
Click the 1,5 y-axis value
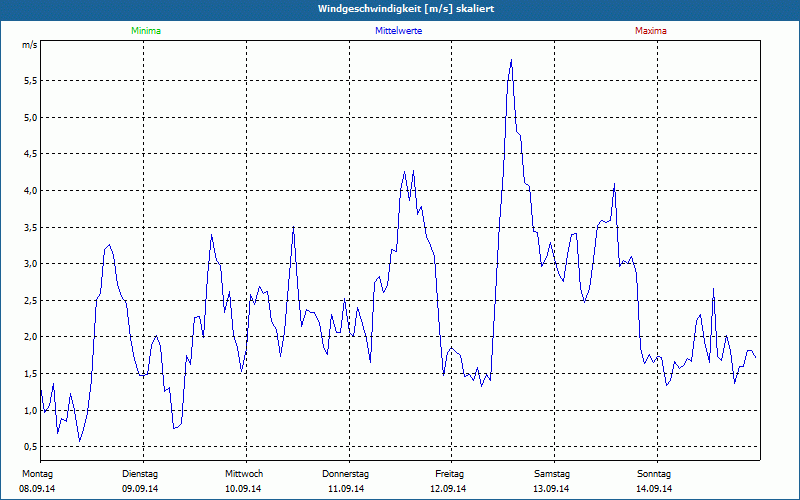(x=31, y=373)
